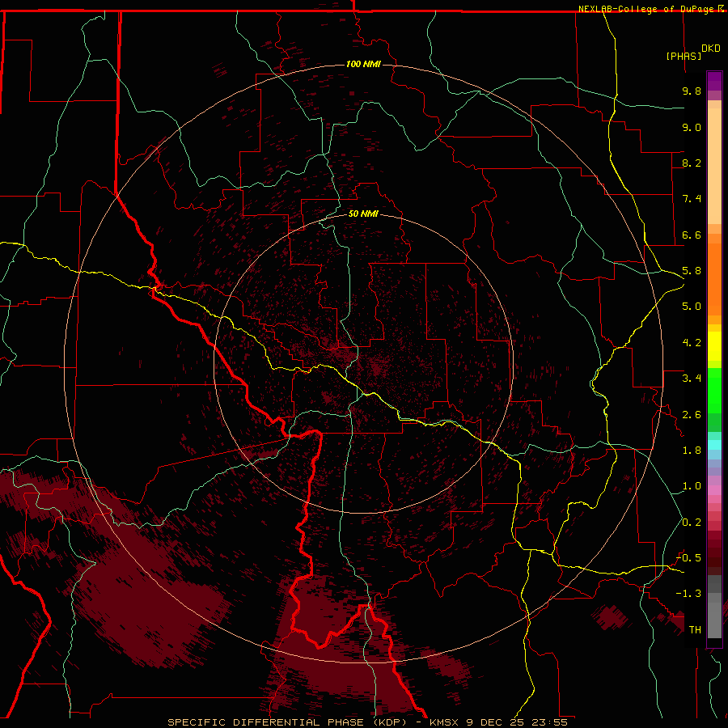Pick the pink band on the color scale
Screen dimensions: 728x728
[714, 490]
